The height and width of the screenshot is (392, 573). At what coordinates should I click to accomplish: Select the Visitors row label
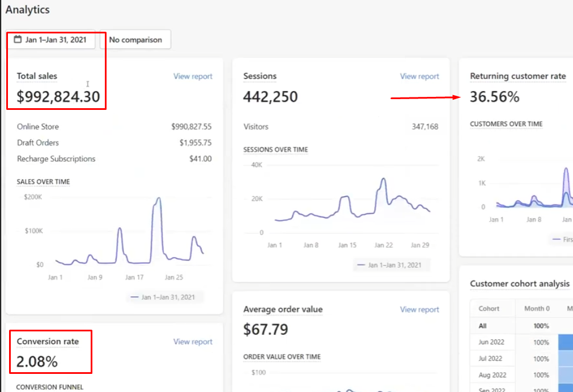256,127
